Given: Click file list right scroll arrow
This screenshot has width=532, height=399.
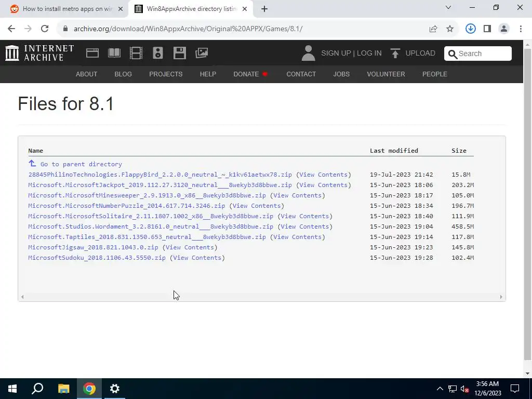Looking at the screenshot, I should point(501,297).
